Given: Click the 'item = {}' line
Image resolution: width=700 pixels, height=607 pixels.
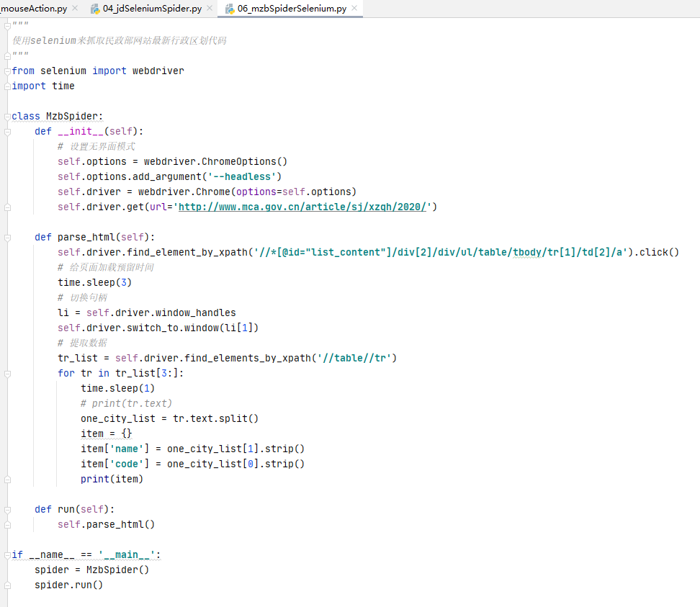Looking at the screenshot, I should tap(107, 433).
